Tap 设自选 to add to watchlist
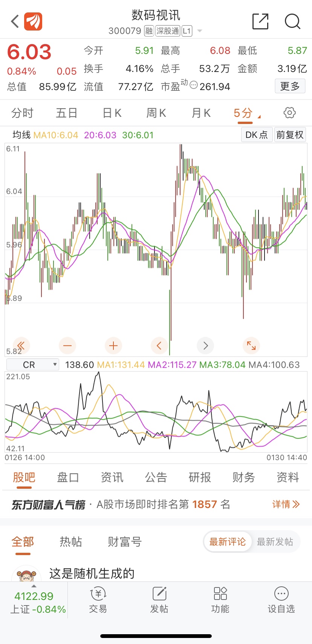 coord(281,600)
